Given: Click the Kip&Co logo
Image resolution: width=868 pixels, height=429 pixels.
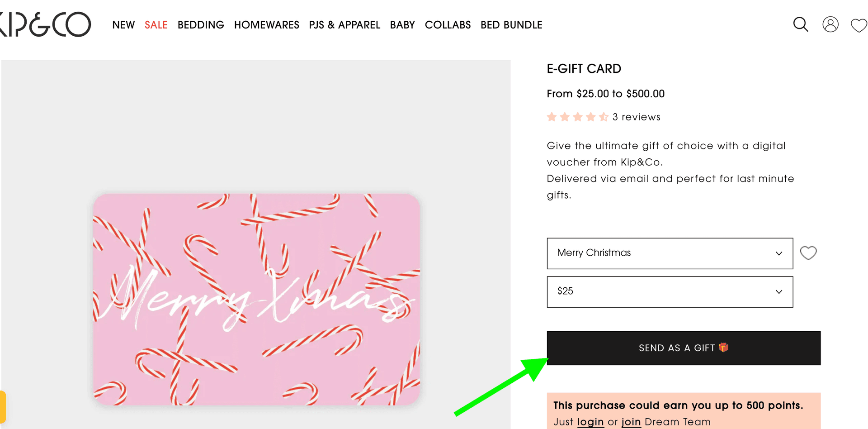Looking at the screenshot, I should coord(45,24).
